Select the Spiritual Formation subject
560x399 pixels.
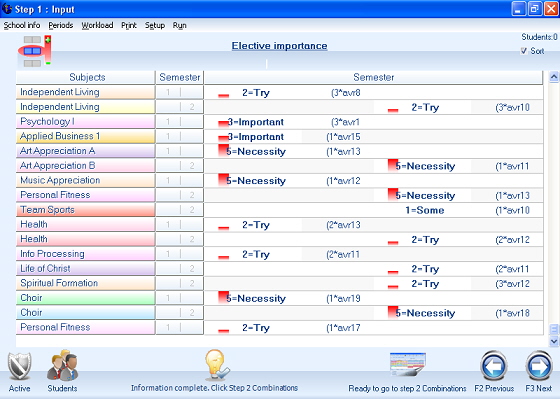click(x=86, y=283)
